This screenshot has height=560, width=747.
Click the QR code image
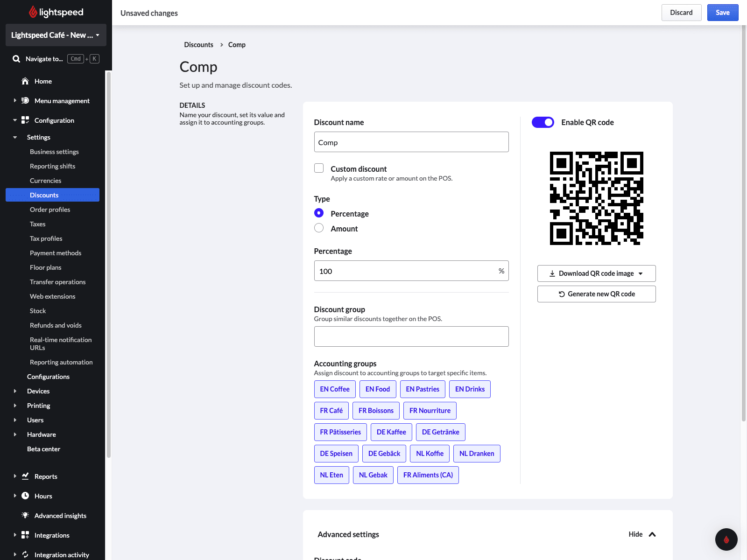[x=597, y=198]
